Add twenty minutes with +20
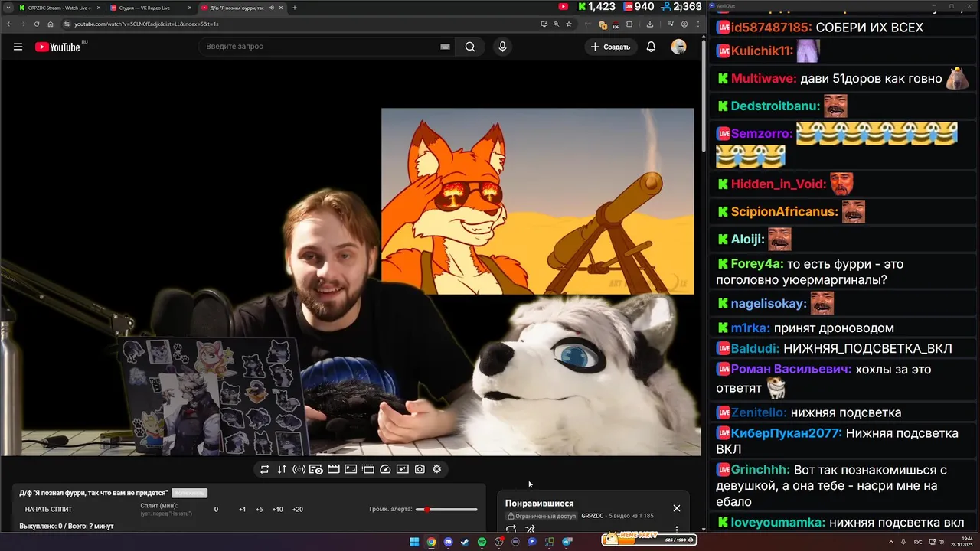This screenshot has height=551, width=980. (297, 510)
